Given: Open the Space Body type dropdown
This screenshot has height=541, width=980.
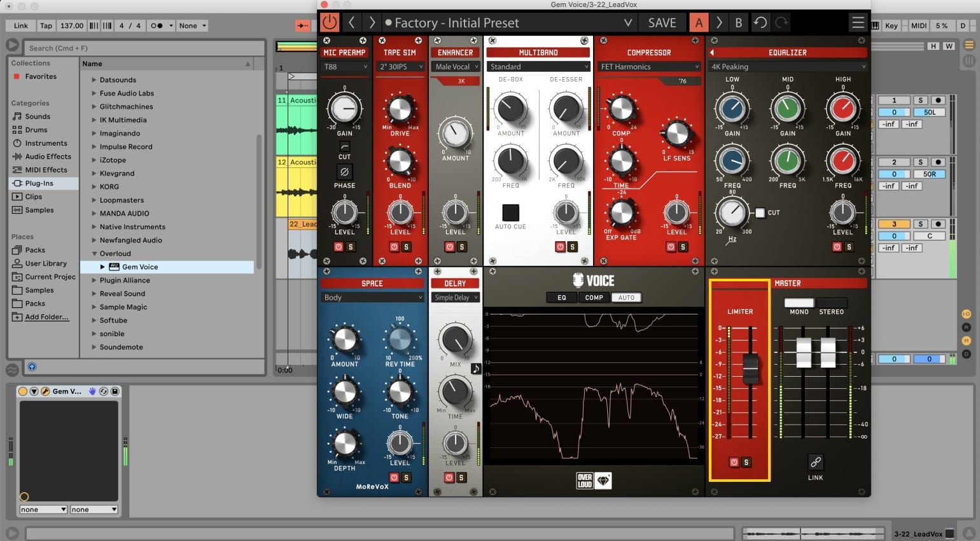Looking at the screenshot, I should click(373, 297).
